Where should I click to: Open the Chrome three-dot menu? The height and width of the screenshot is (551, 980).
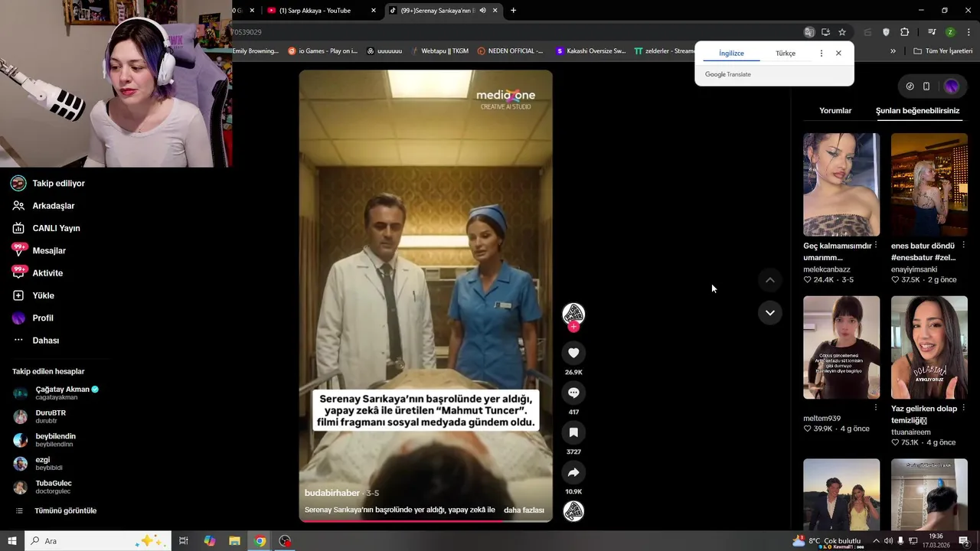(969, 32)
